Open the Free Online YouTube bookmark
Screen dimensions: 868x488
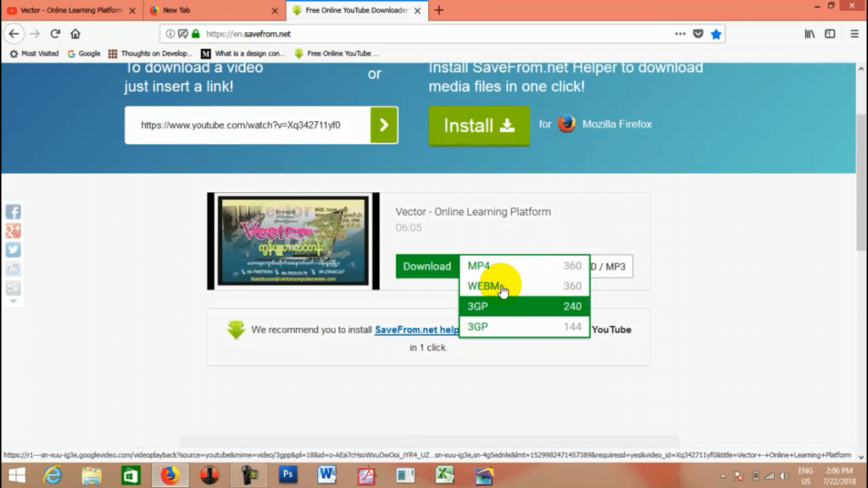[x=337, y=53]
